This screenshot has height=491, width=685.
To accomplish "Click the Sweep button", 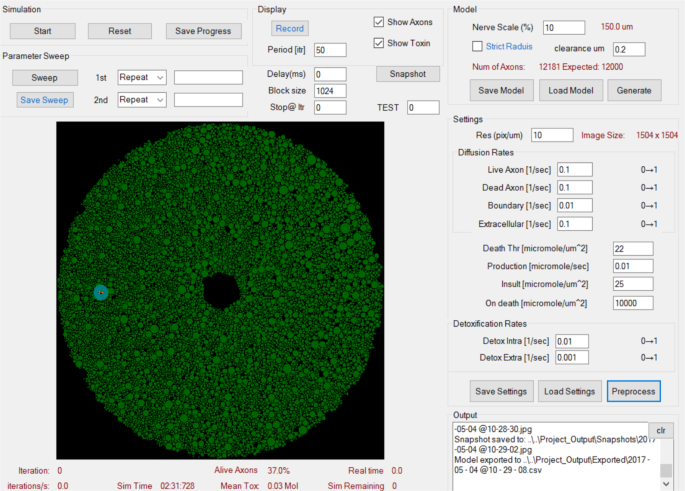I will [44, 77].
